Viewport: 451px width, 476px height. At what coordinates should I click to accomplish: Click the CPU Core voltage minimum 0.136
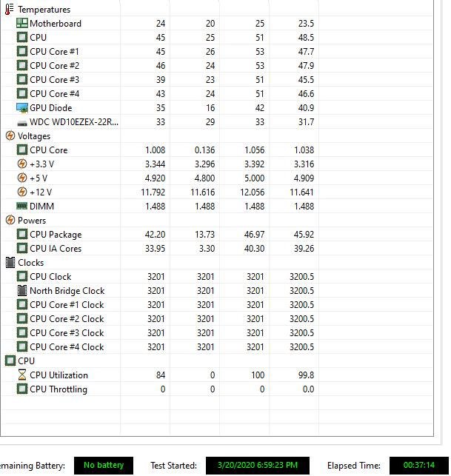point(204,150)
